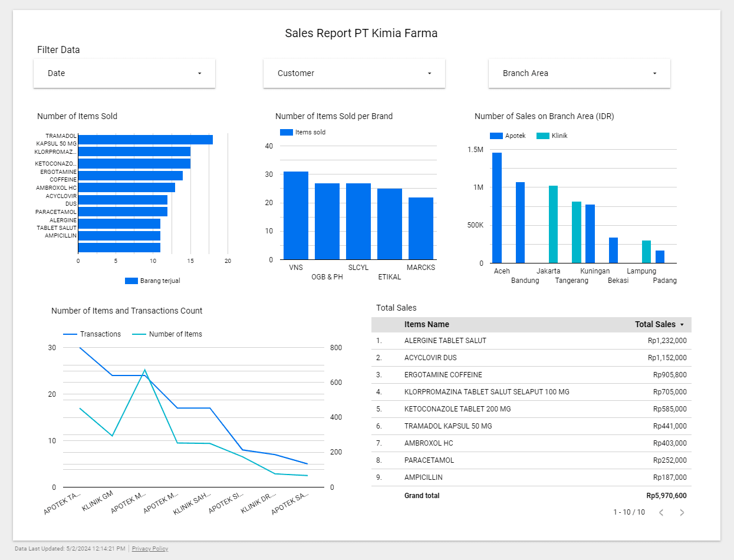734x560 pixels.
Task: Sort by the Total Sales column arrow
Action: 682,325
